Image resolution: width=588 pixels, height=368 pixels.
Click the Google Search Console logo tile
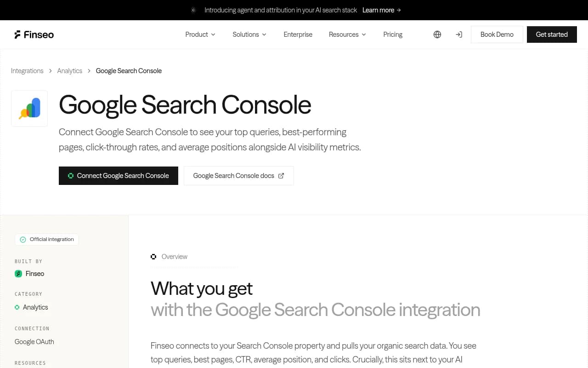pyautogui.click(x=29, y=109)
